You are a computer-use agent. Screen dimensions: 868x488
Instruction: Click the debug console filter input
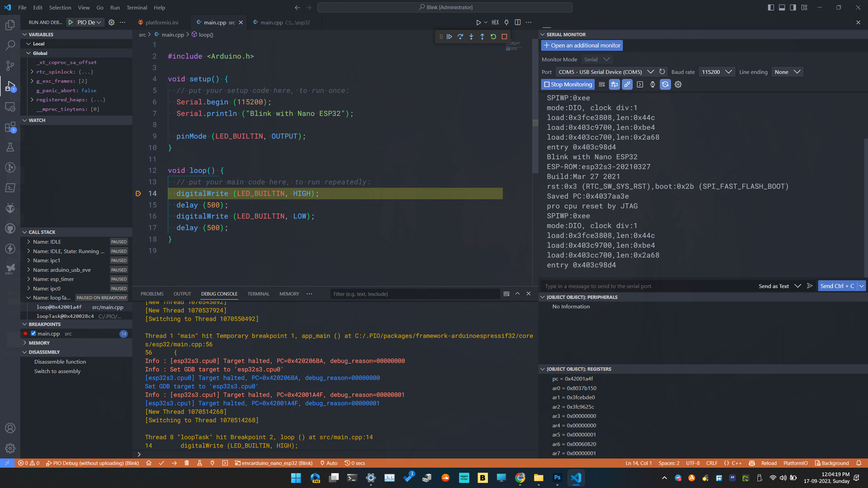coord(415,294)
